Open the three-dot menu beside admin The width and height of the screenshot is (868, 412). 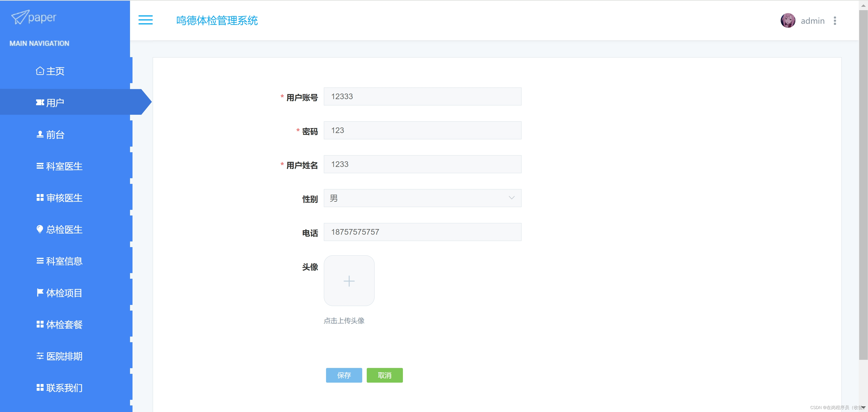(835, 21)
